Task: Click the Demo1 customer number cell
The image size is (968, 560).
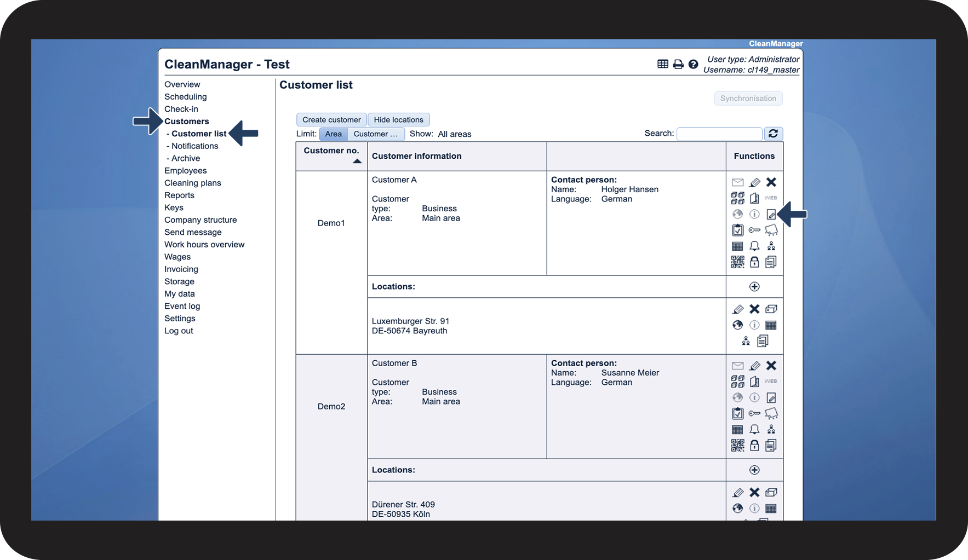Action: tap(331, 223)
